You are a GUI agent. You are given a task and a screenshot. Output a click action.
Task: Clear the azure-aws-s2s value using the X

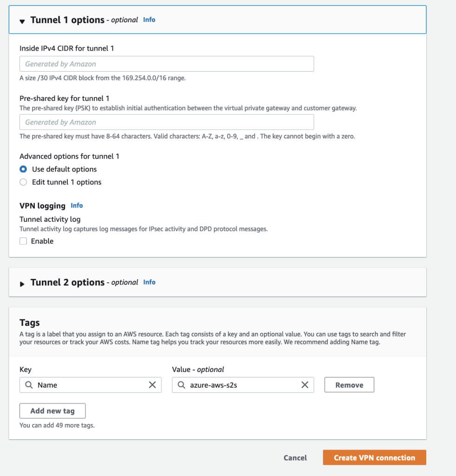(x=305, y=384)
